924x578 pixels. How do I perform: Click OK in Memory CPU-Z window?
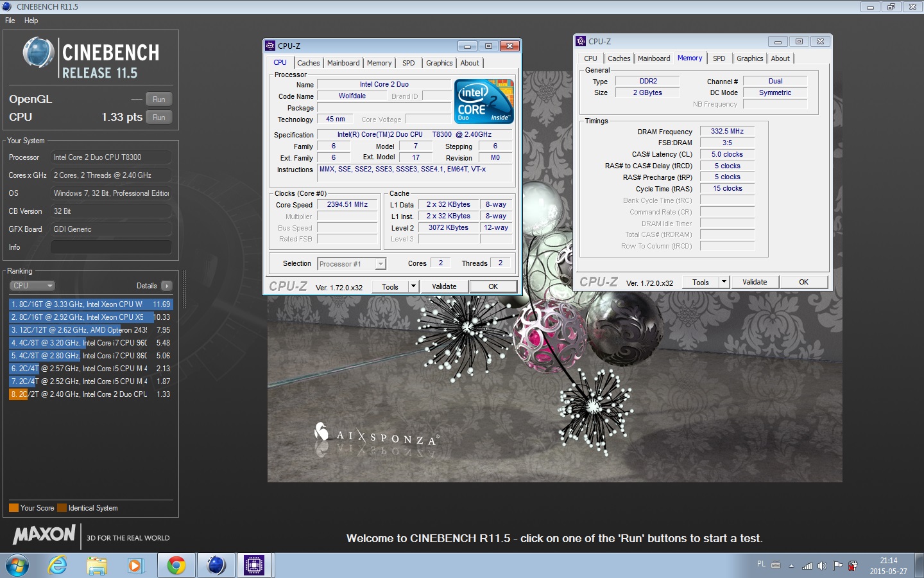click(803, 282)
